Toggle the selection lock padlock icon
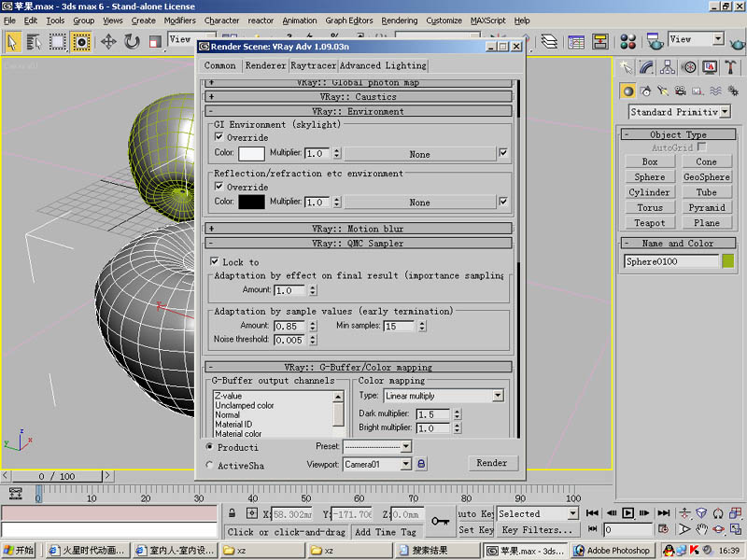 (232, 513)
